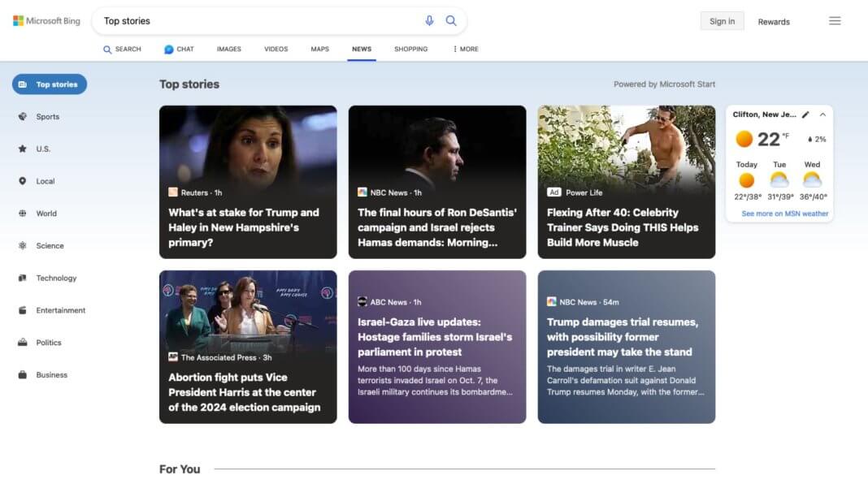Click the Sign in button
This screenshot has width=868, height=488.
[x=722, y=20]
